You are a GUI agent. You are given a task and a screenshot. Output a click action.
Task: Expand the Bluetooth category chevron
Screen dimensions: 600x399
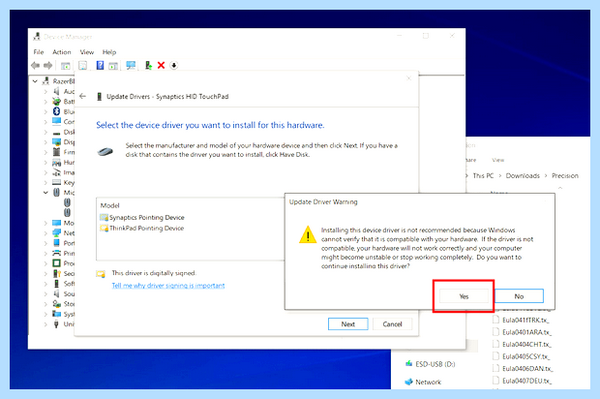[x=46, y=112]
